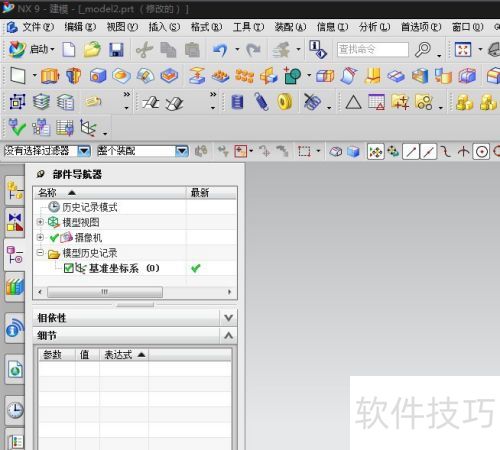Undo the last action

click(220, 50)
